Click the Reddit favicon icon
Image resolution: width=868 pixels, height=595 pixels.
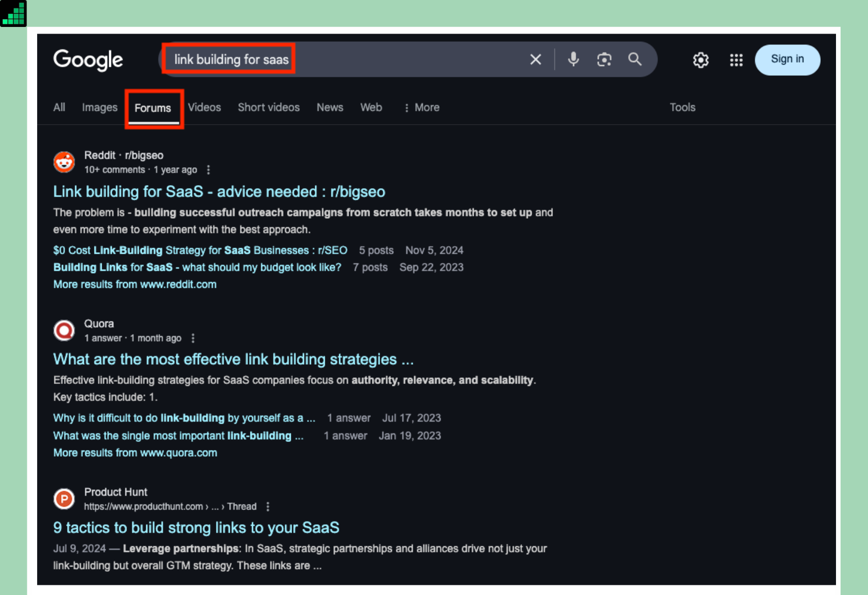[64, 162]
